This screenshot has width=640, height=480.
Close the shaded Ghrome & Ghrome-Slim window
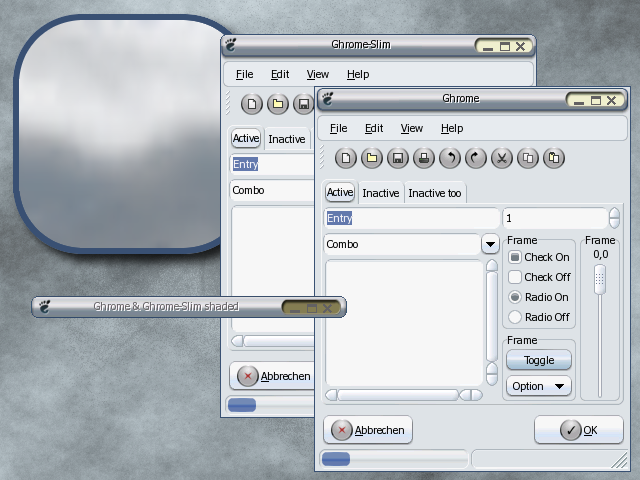click(327, 308)
